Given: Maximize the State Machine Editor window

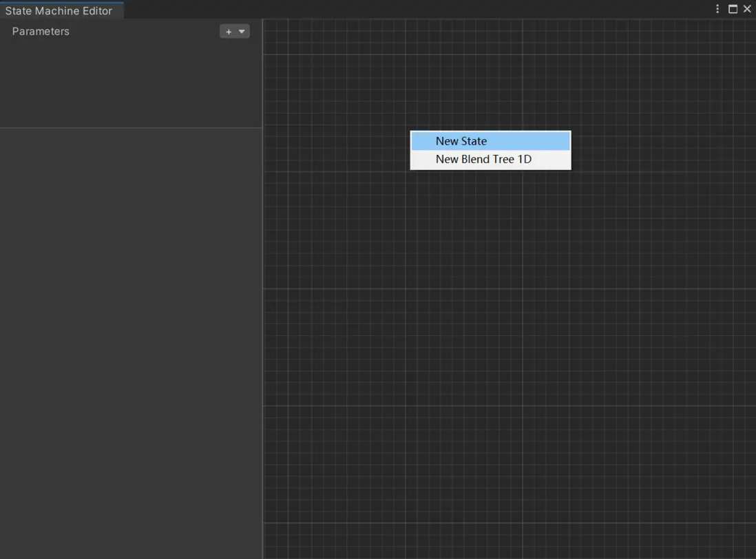Looking at the screenshot, I should tap(733, 9).
